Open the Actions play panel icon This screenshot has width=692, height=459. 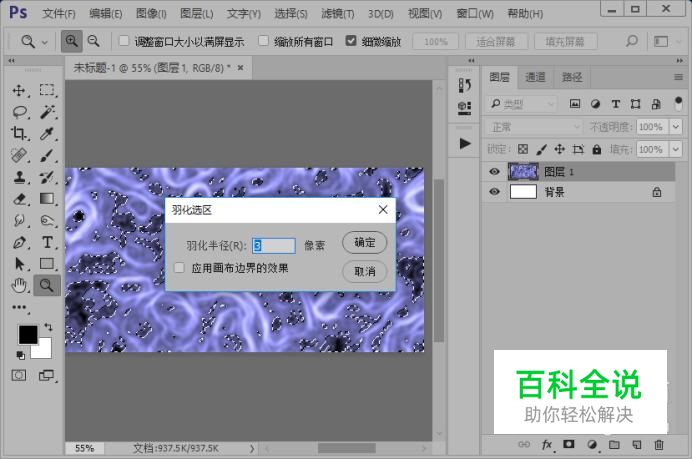(464, 143)
